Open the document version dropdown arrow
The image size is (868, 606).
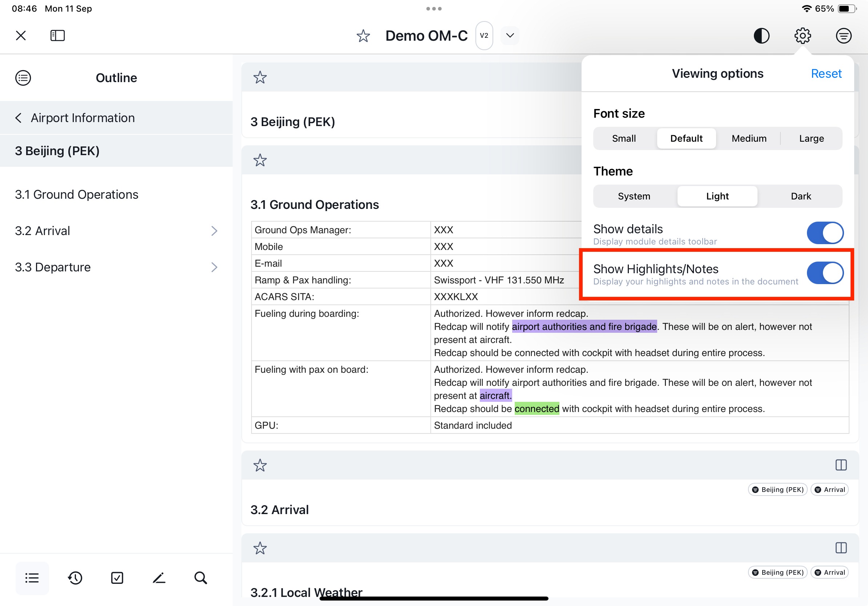tap(510, 36)
